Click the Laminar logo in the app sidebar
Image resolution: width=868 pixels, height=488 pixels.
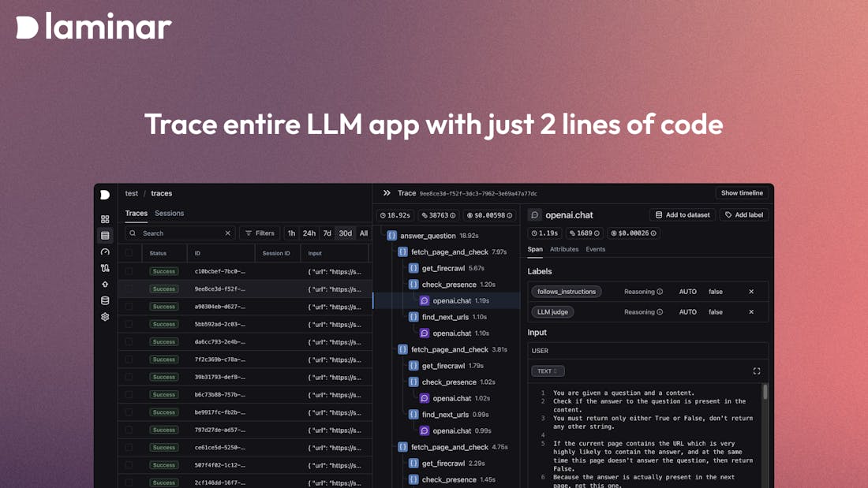click(x=105, y=195)
